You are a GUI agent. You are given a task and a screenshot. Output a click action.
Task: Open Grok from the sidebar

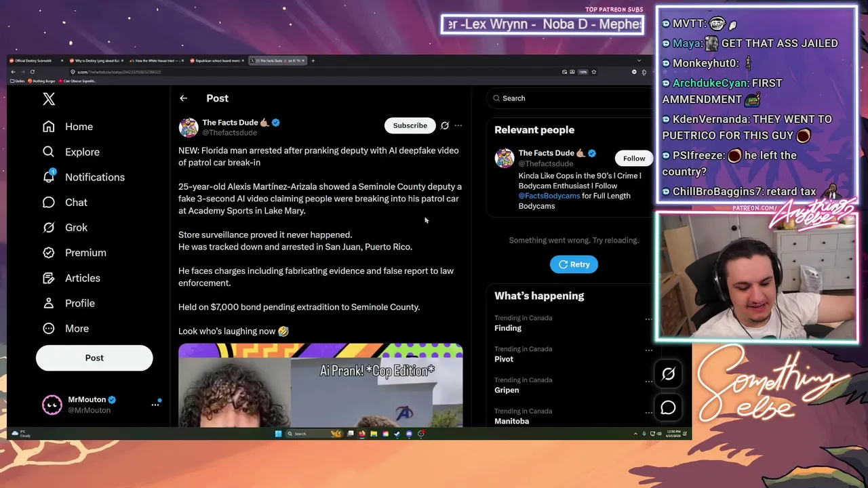point(65,227)
